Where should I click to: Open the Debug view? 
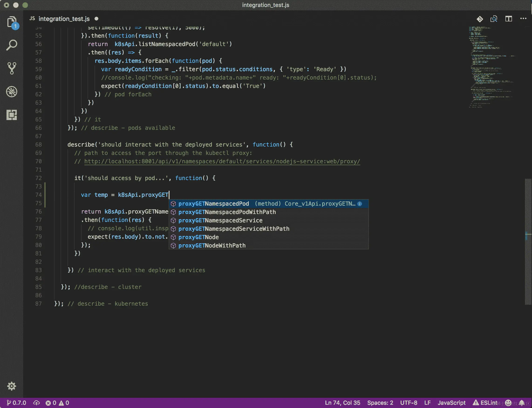11,92
